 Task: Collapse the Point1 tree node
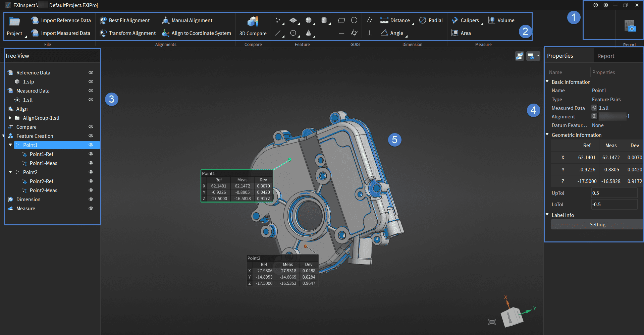[10, 145]
